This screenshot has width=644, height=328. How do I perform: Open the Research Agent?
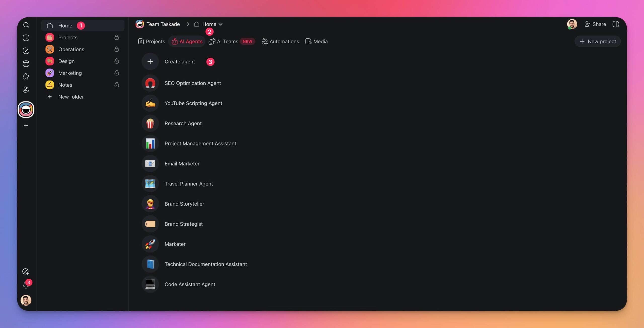tap(183, 123)
